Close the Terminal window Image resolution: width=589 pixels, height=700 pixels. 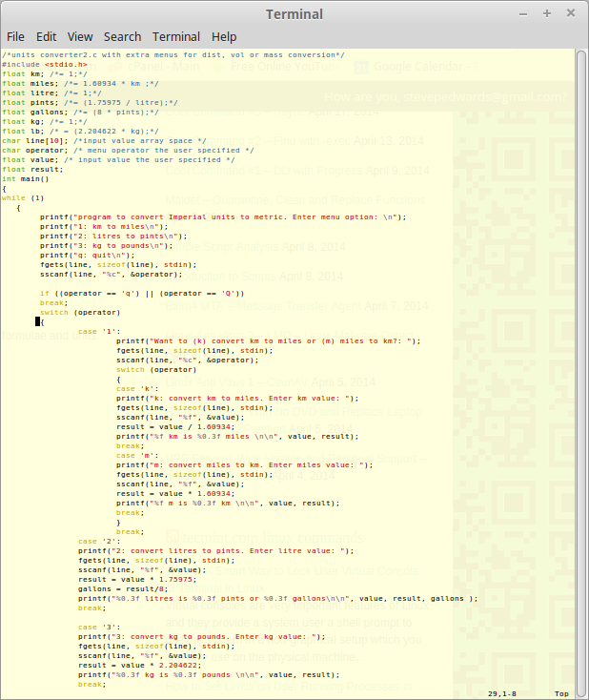coord(570,14)
